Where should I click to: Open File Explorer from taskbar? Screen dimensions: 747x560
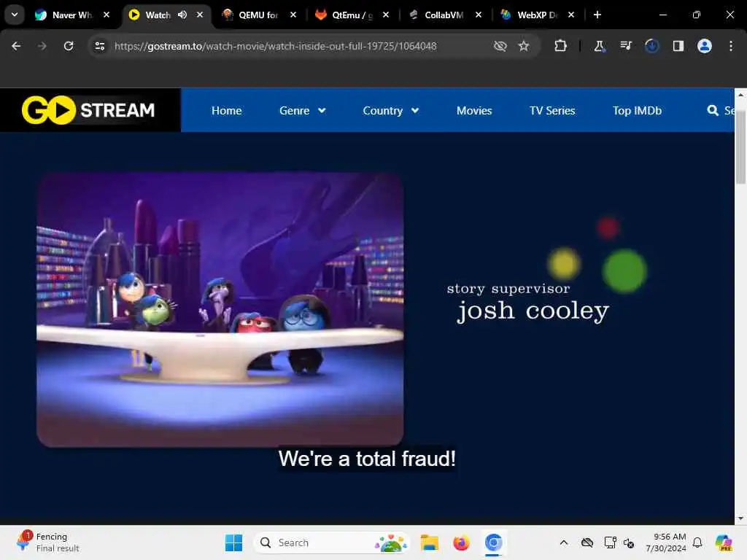[x=429, y=542]
